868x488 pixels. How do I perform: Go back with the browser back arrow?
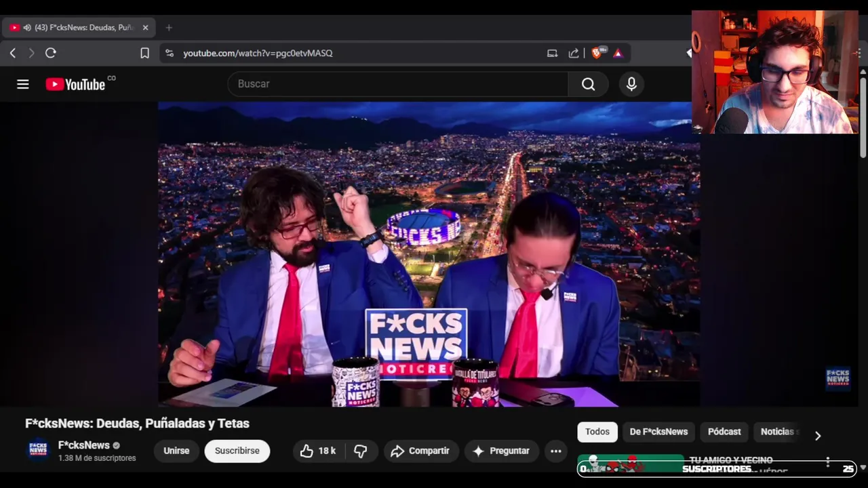12,53
